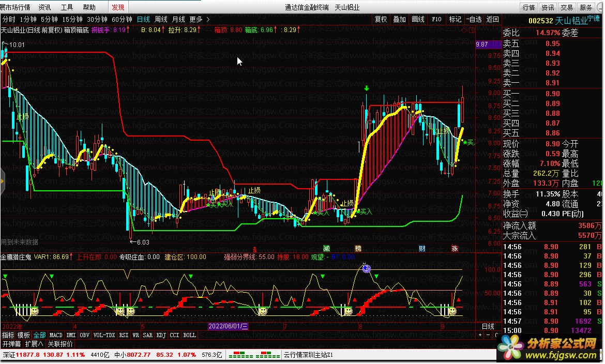605x364 pixels.
Task: Switch to the 分时 chart tab
Action: click(x=9, y=19)
